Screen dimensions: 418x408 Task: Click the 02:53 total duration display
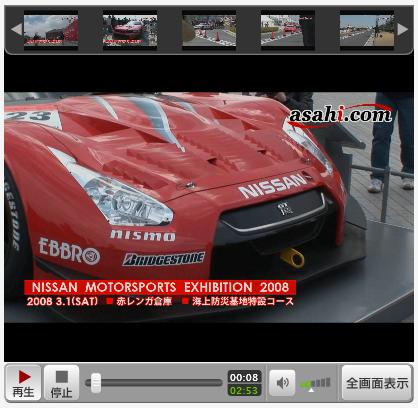pyautogui.click(x=244, y=391)
